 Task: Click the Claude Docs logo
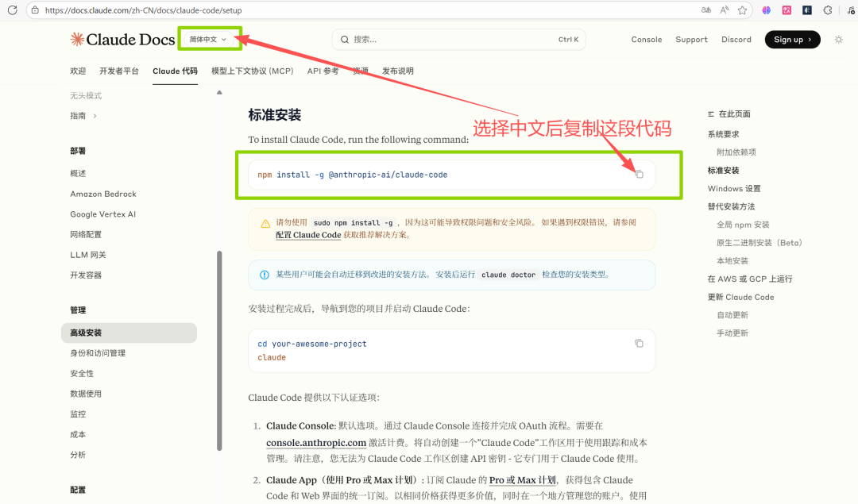(x=122, y=40)
